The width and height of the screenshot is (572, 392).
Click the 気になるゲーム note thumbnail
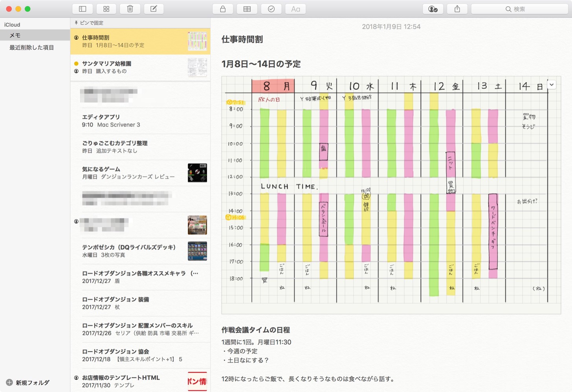pos(197,173)
